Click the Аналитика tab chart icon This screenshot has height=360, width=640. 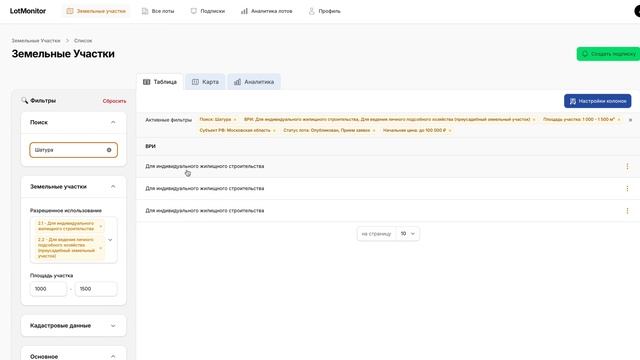pyautogui.click(x=237, y=82)
